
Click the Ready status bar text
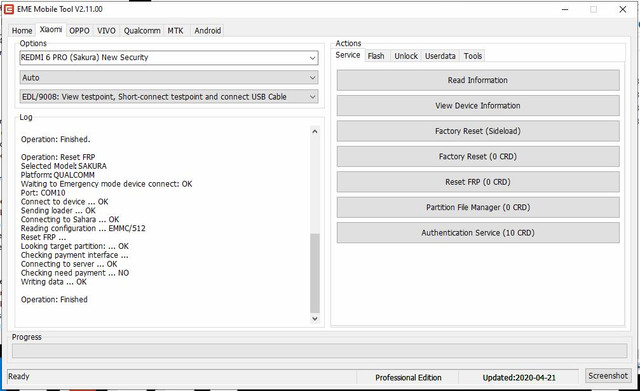point(19,376)
